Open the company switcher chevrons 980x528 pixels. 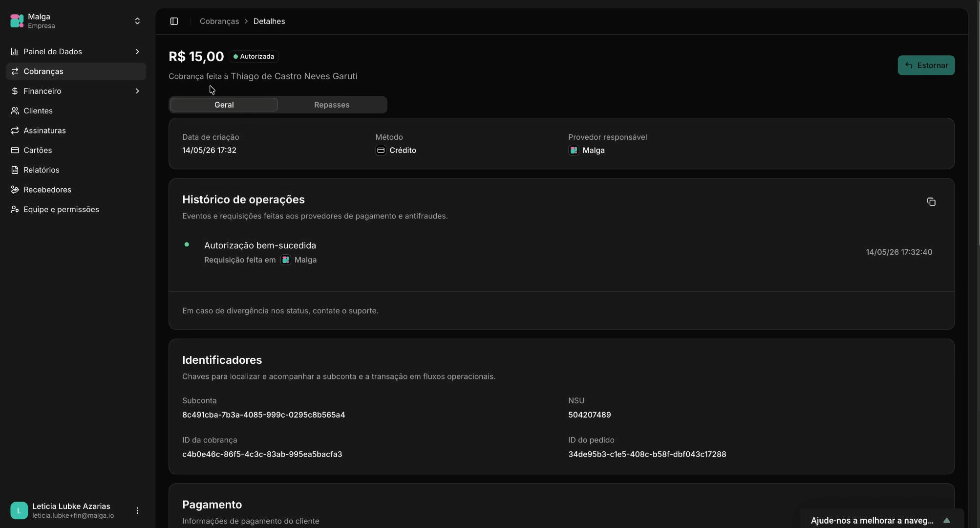coord(137,21)
